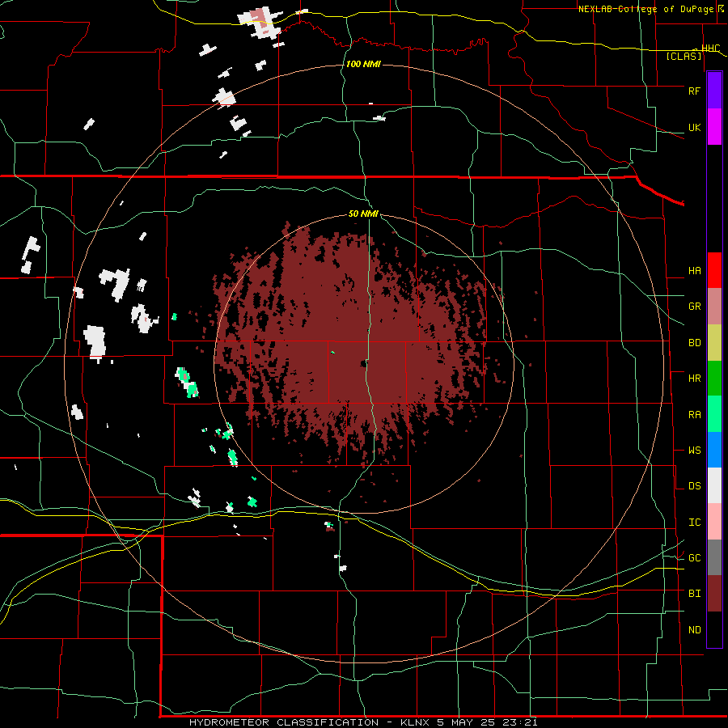Image resolution: width=728 pixels, height=728 pixels.
Task: Pick the RA bright green legend color
Action: (x=714, y=414)
